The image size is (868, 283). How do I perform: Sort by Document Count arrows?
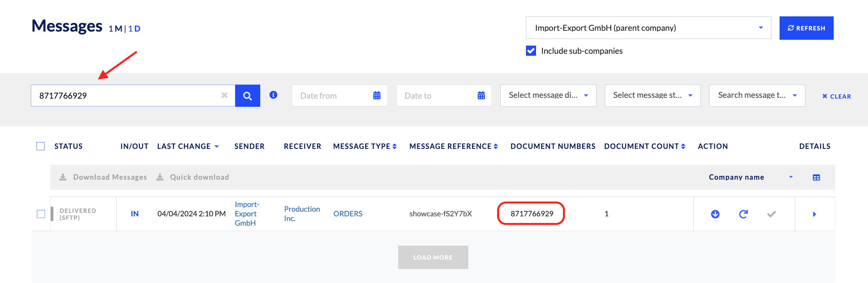tap(683, 146)
